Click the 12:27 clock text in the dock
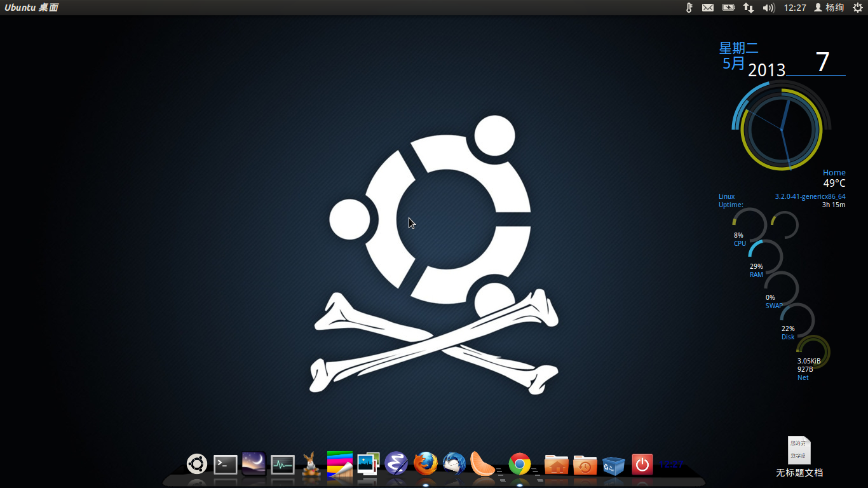 tap(671, 464)
